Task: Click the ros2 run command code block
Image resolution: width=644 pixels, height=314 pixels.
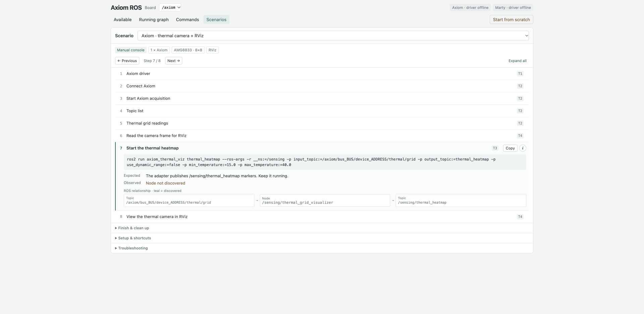Action: click(x=325, y=162)
